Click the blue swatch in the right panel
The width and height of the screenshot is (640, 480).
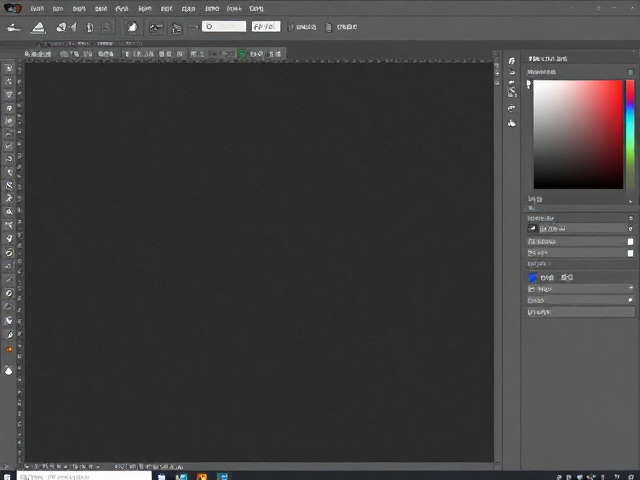[x=533, y=278]
